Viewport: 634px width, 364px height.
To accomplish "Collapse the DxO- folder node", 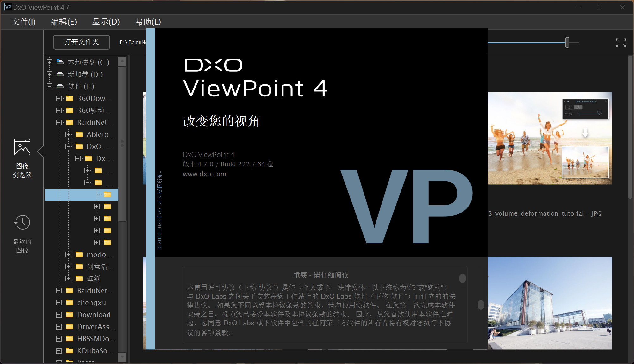I will (68, 146).
